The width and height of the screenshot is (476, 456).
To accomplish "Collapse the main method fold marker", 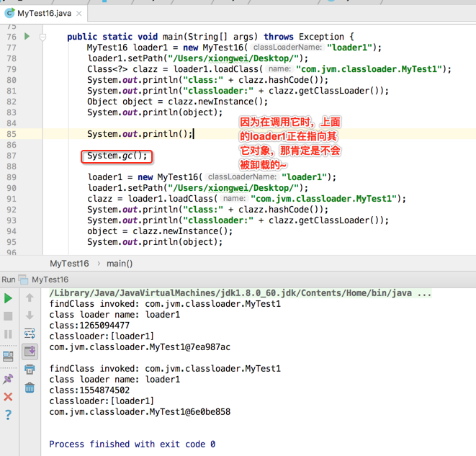I will [42, 37].
